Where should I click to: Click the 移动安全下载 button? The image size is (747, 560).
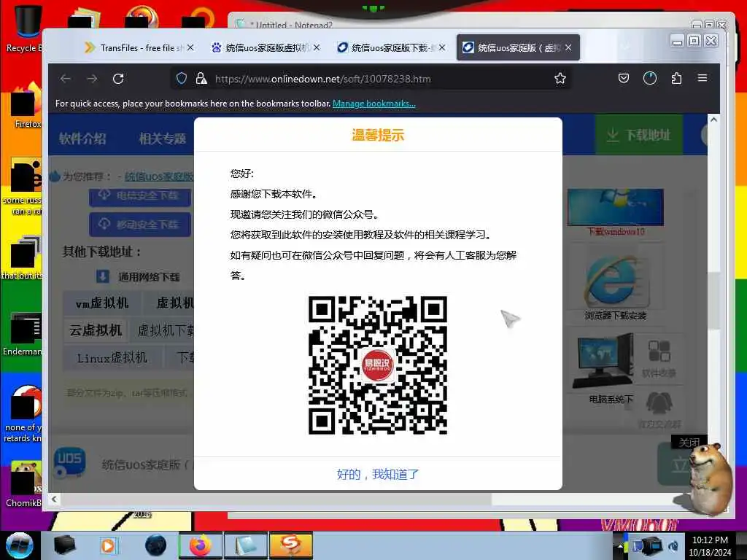140,225
